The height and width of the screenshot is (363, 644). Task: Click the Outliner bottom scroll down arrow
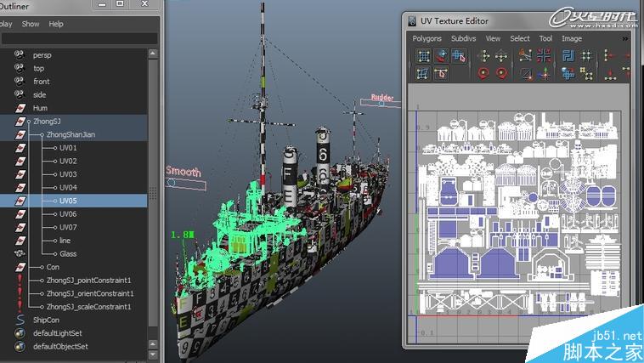[153, 354]
